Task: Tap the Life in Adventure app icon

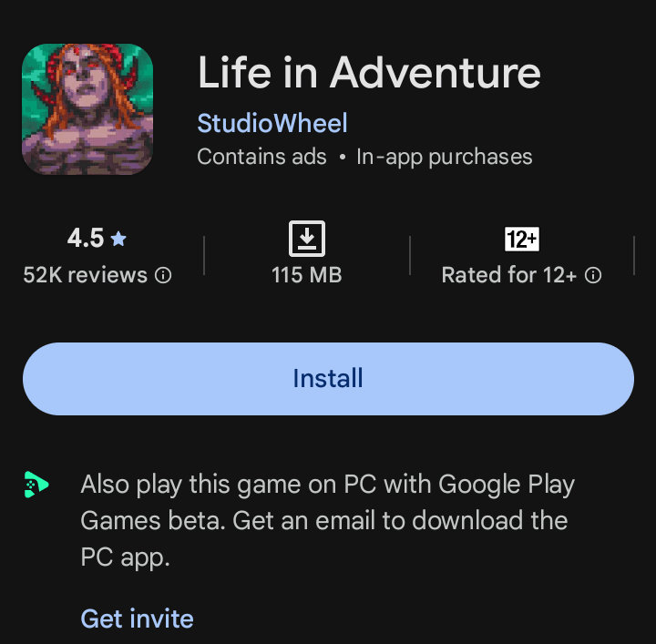Action: pos(87,109)
